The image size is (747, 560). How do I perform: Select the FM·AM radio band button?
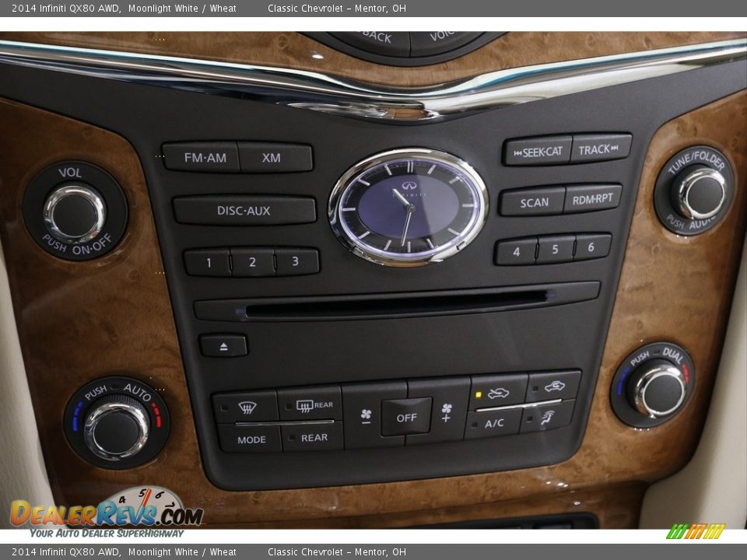coord(202,157)
